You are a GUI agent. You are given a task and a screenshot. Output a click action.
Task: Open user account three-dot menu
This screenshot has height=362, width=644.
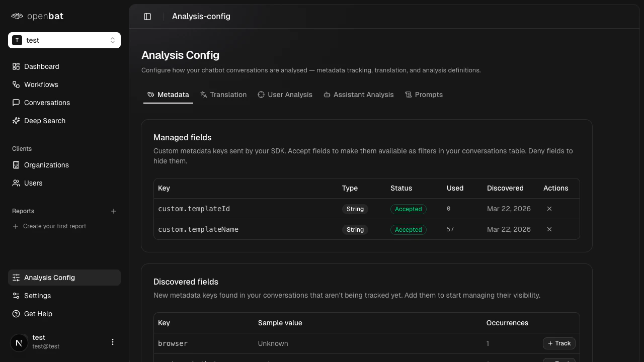[x=113, y=342]
